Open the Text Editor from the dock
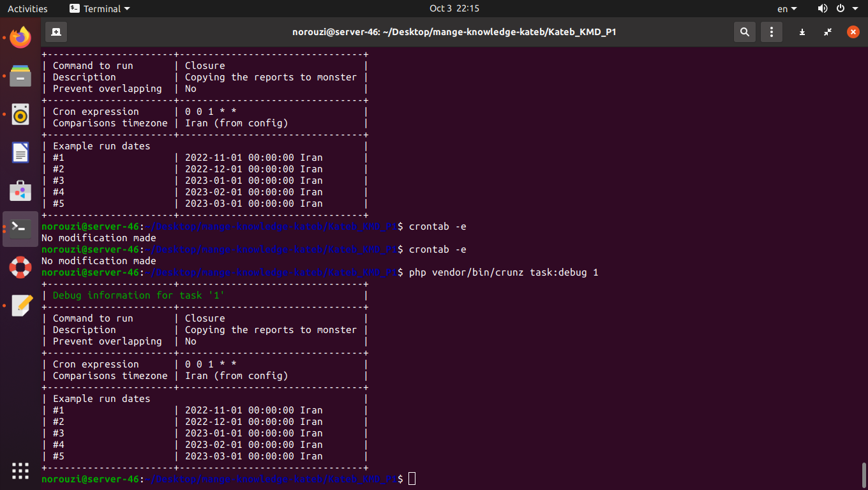 click(x=20, y=306)
